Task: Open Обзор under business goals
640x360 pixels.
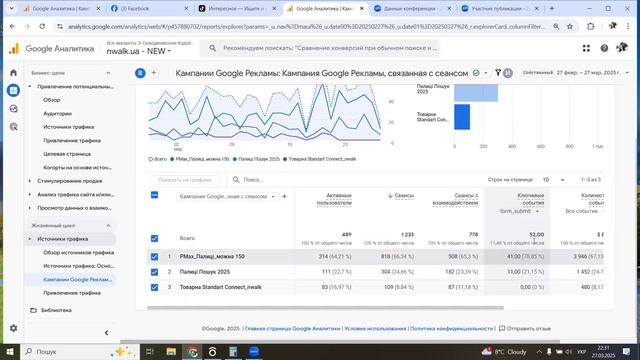Action: click(x=51, y=100)
